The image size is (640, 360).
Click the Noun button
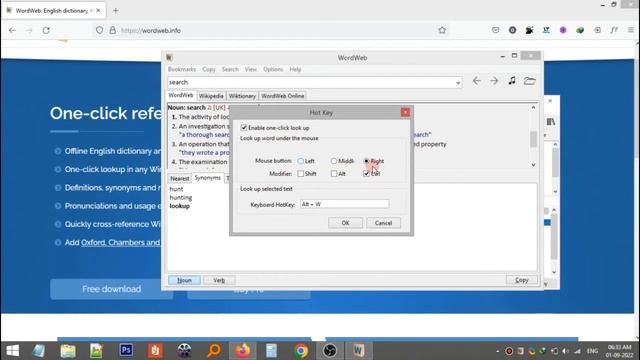point(184,280)
